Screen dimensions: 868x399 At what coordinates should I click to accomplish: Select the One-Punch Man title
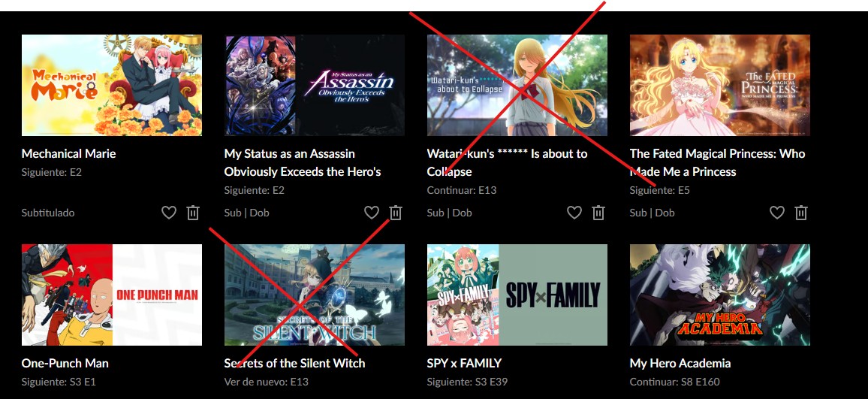point(65,363)
